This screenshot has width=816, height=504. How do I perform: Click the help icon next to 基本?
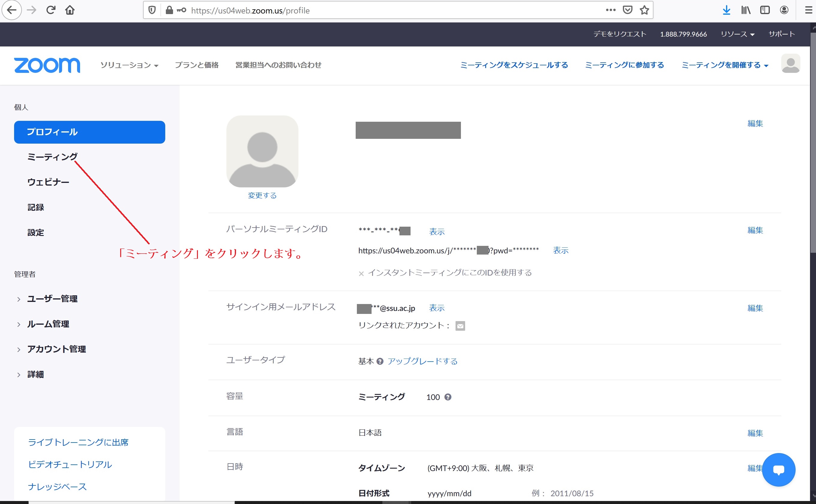(x=380, y=361)
